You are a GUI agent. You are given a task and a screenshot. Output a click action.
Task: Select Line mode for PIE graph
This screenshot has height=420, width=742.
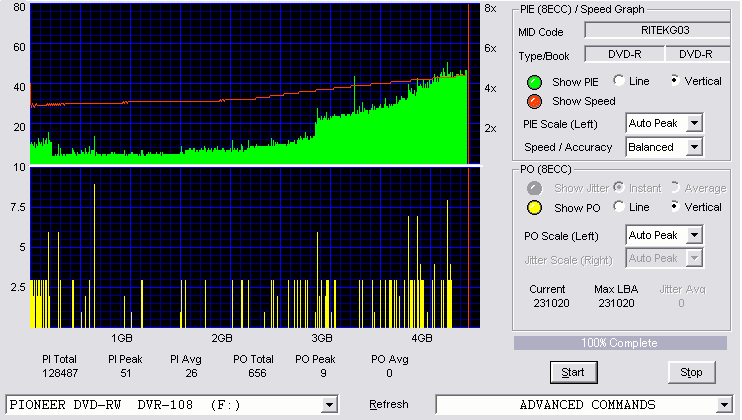coord(618,81)
